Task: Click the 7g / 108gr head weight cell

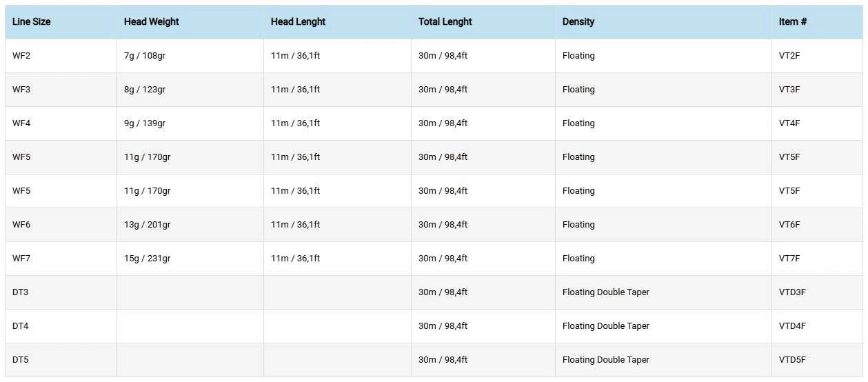Action: [145, 55]
